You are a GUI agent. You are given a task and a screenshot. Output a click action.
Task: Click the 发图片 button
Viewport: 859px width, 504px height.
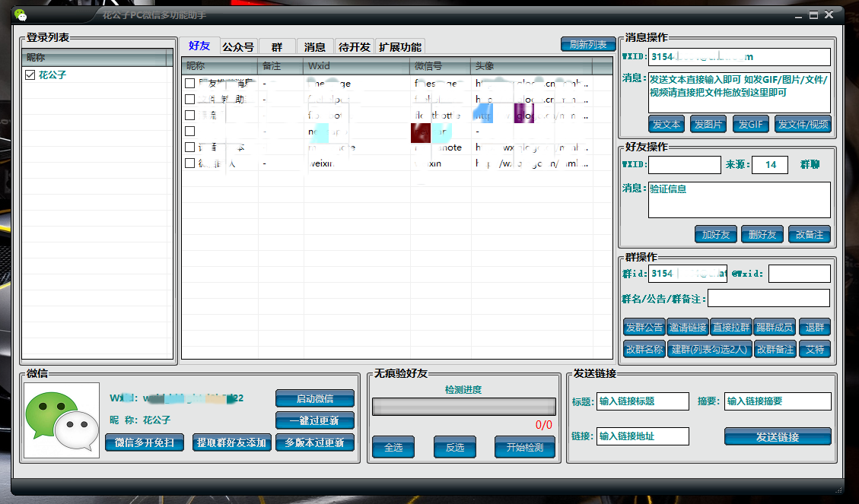tap(708, 124)
